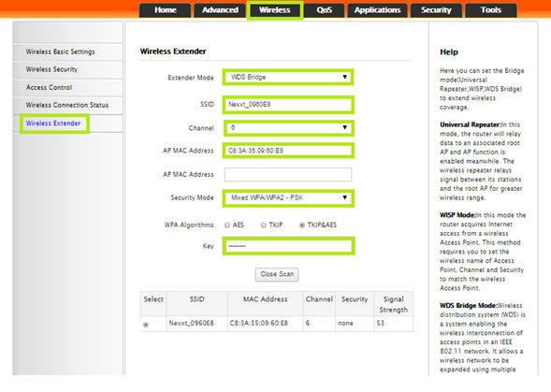The image size is (551, 392).
Task: Select the AES algorithm radio button
Action: (x=227, y=225)
